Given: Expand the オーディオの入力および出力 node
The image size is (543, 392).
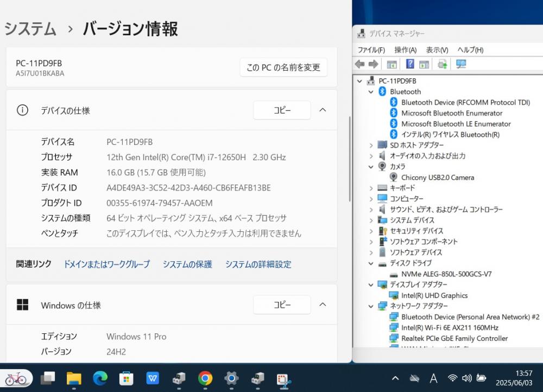Looking at the screenshot, I should [371, 156].
